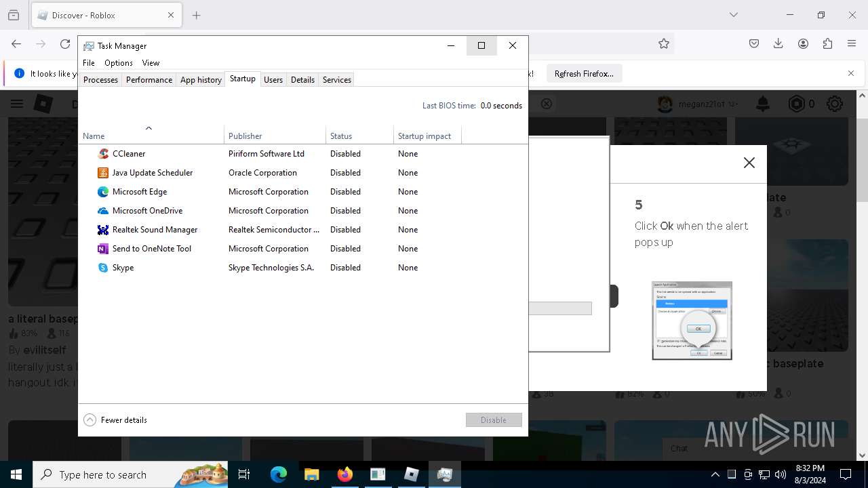Bookmark the page with the star icon
Image resolution: width=868 pixels, height=488 pixels.
pyautogui.click(x=664, y=43)
